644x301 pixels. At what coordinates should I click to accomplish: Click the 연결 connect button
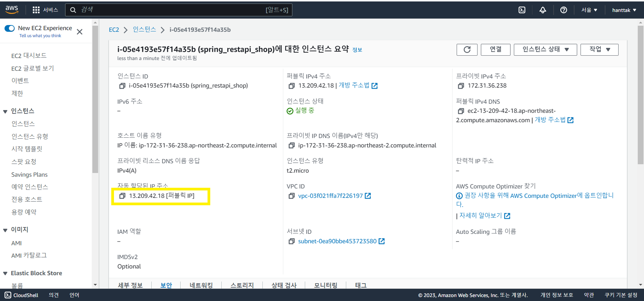coord(495,50)
